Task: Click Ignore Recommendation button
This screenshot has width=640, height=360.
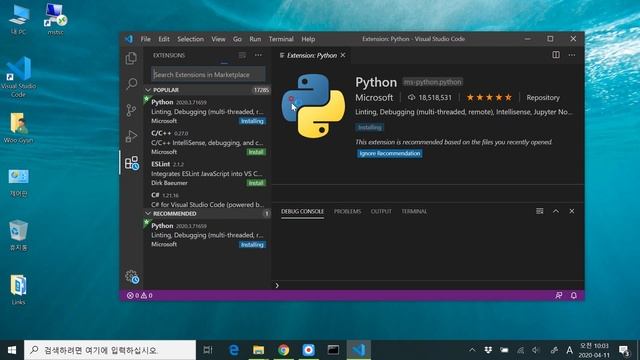Action: point(390,153)
